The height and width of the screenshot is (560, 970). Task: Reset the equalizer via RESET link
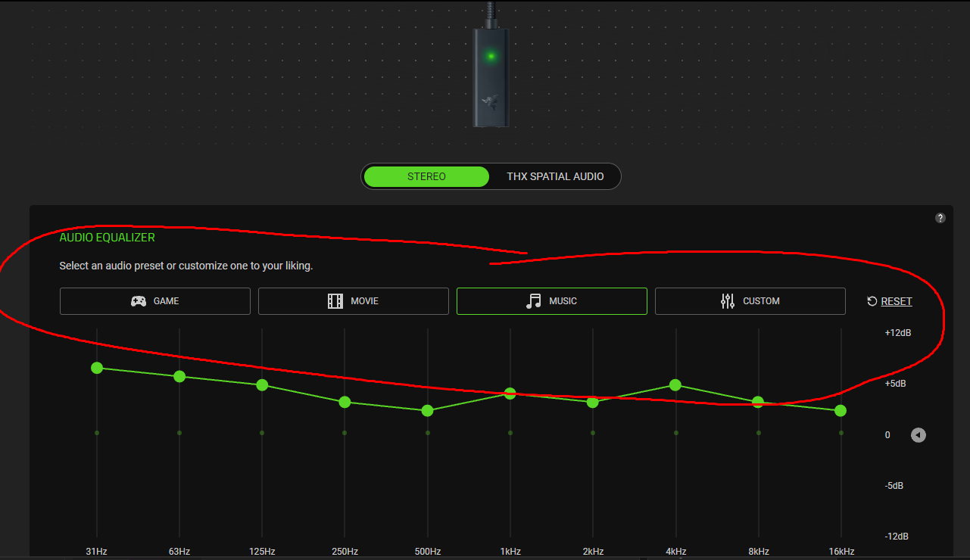click(897, 301)
